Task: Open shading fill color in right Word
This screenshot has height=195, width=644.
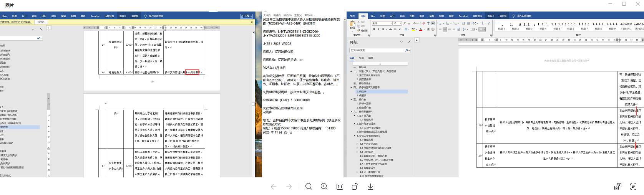Action: 473,29
